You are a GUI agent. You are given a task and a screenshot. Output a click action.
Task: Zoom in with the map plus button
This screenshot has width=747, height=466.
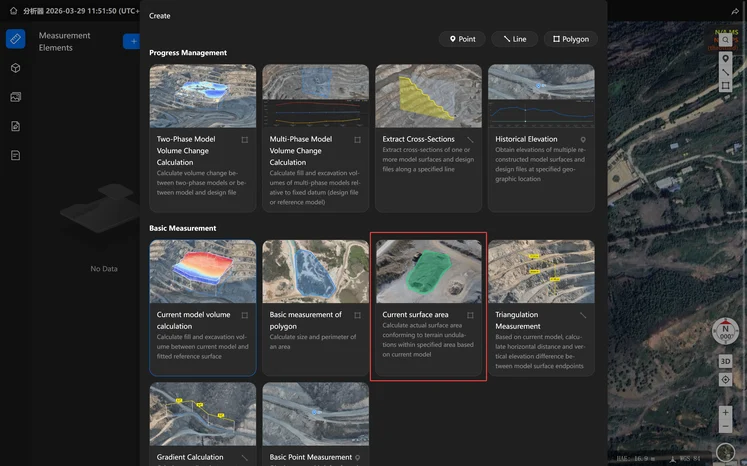725,412
